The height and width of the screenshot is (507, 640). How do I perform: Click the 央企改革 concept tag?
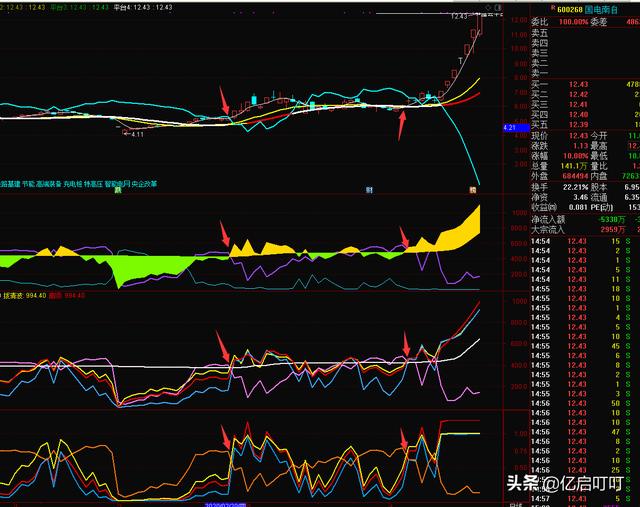coord(144,184)
